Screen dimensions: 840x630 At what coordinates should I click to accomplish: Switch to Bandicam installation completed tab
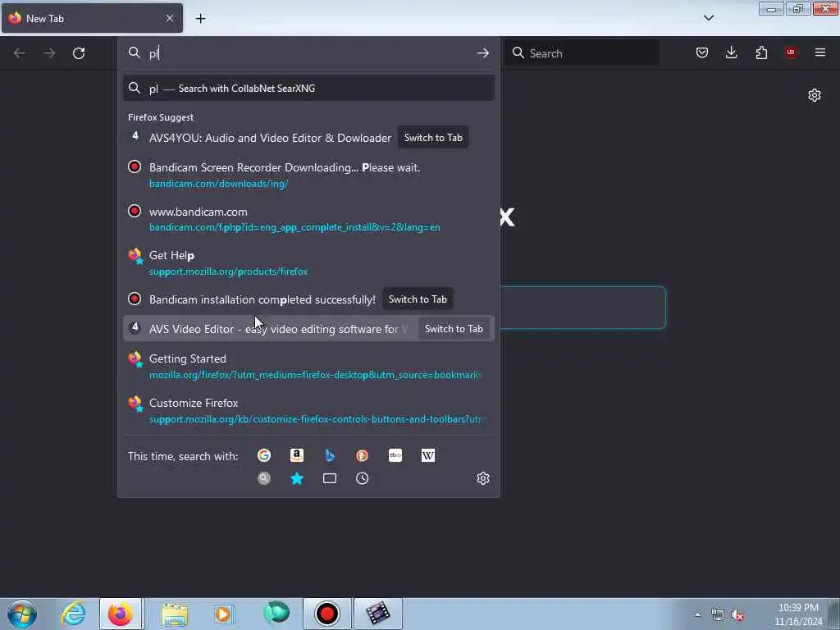418,299
